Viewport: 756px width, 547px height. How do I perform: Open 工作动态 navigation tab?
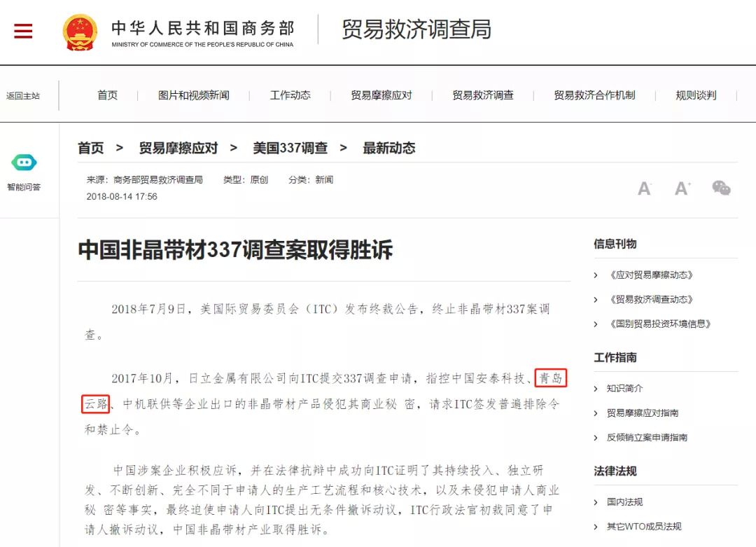pyautogui.click(x=290, y=95)
